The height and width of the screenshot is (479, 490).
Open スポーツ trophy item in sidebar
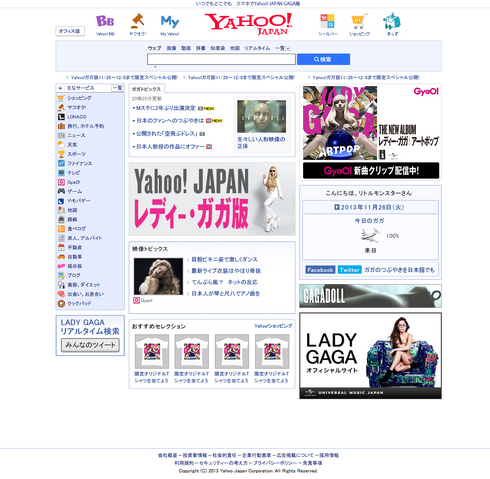point(76,154)
